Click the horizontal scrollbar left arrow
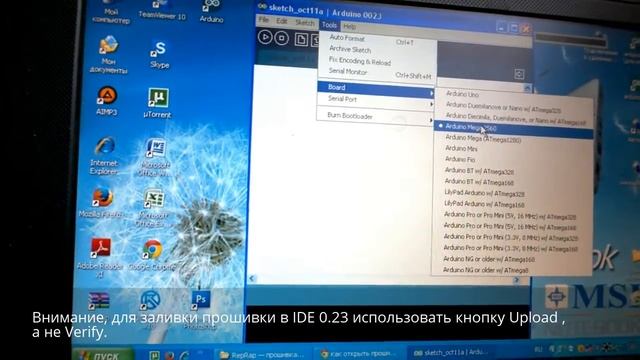 (252, 278)
